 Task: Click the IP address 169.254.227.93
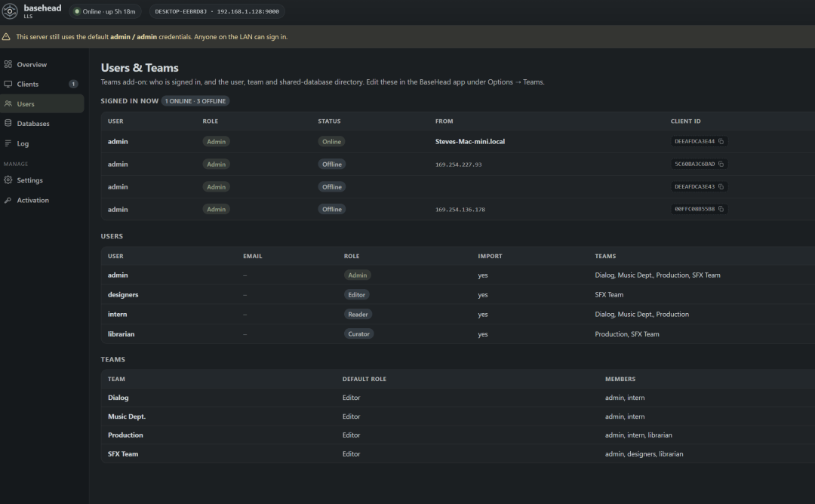click(459, 164)
